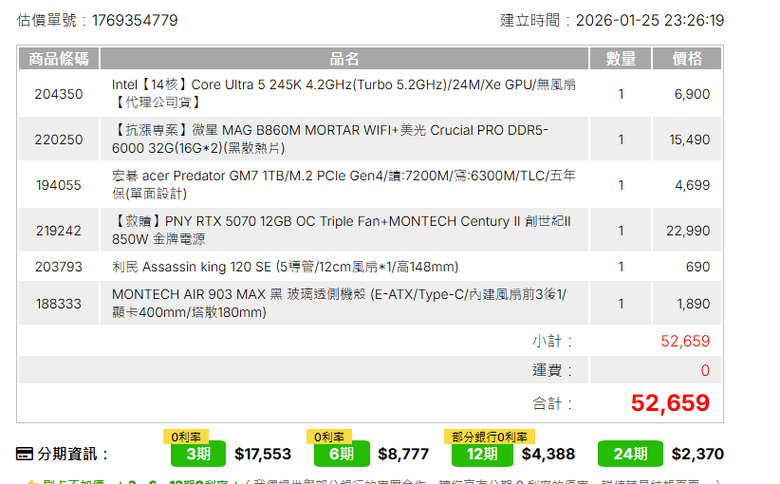Click the 0利率 badge above 3期
Screen dimensions: 780x484
click(186, 437)
